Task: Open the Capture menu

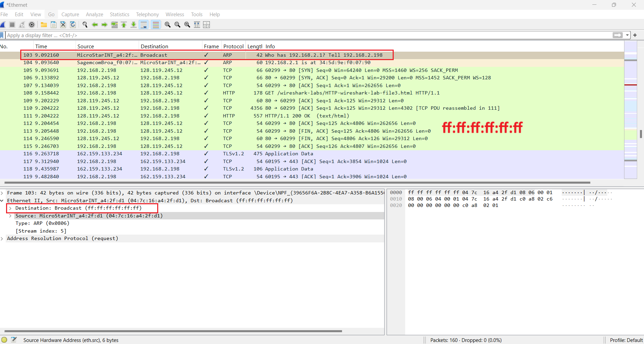Action: click(70, 15)
